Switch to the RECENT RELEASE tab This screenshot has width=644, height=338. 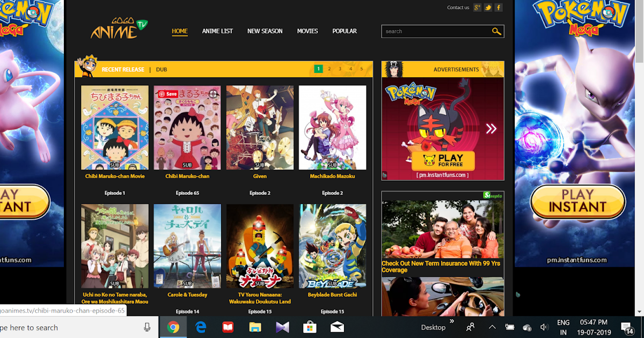pos(123,70)
